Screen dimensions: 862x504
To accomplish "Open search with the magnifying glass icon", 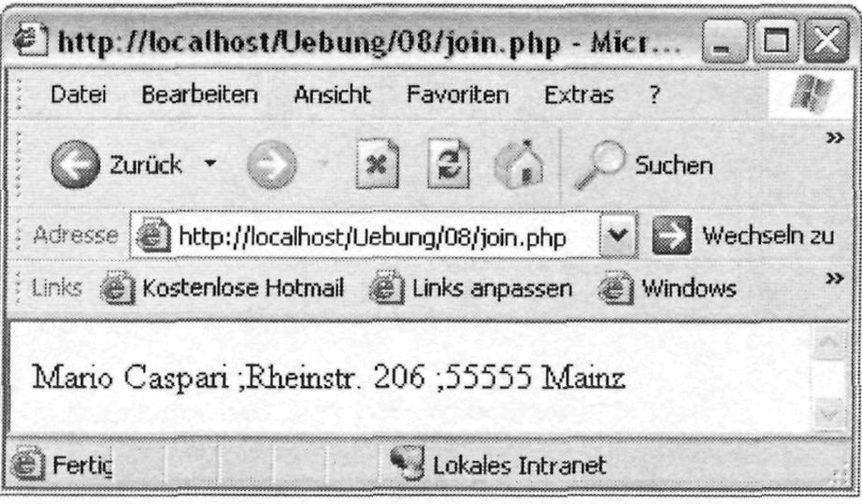I will point(600,165).
